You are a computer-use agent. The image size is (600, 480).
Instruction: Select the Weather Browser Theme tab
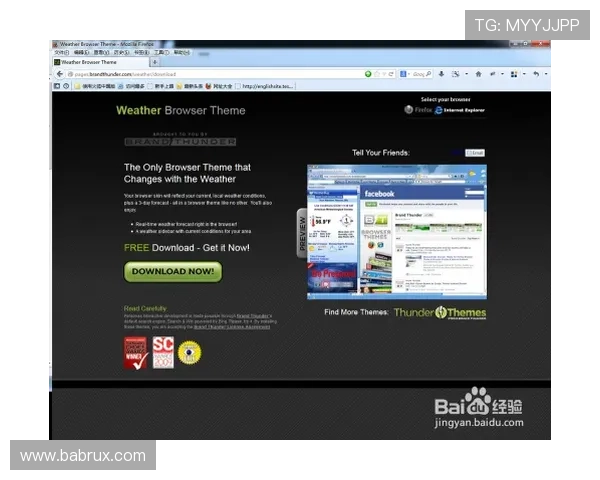pyautogui.click(x=95, y=62)
